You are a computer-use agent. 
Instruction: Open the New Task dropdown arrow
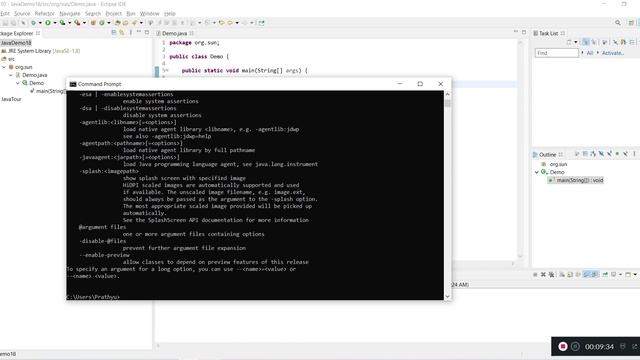tap(576, 42)
